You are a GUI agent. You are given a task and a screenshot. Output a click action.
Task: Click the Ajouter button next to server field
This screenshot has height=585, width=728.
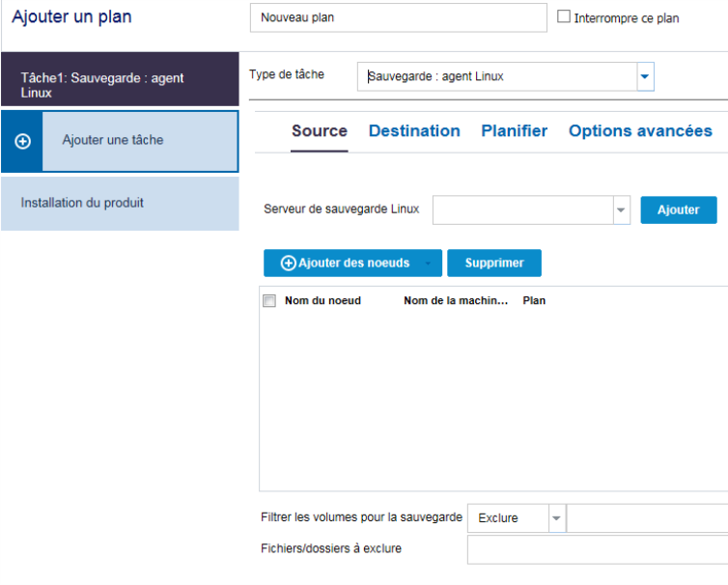[679, 209]
